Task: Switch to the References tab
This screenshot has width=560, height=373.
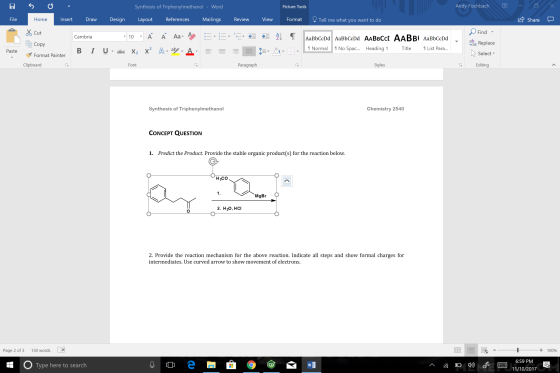Action: pos(178,19)
